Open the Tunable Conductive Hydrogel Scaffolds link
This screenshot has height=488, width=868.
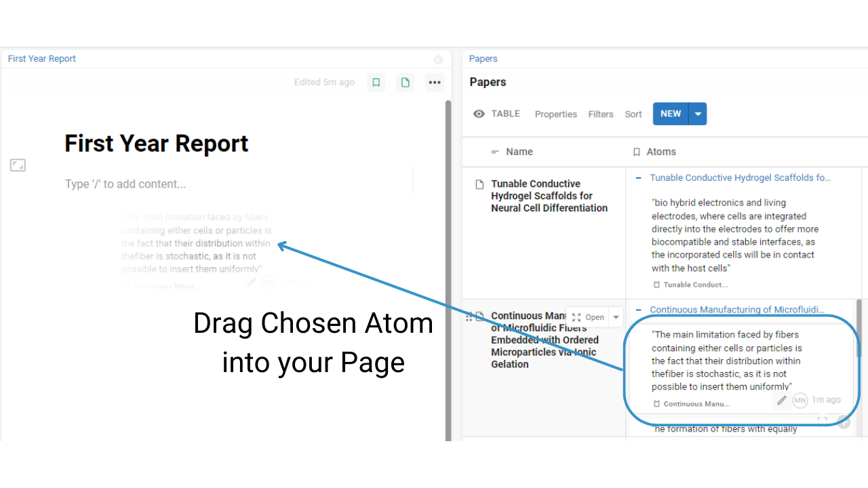740,178
